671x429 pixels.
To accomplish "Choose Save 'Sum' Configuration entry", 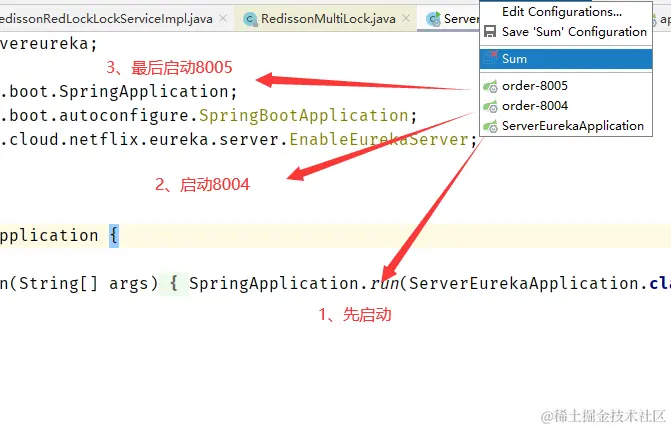I will pos(566,32).
